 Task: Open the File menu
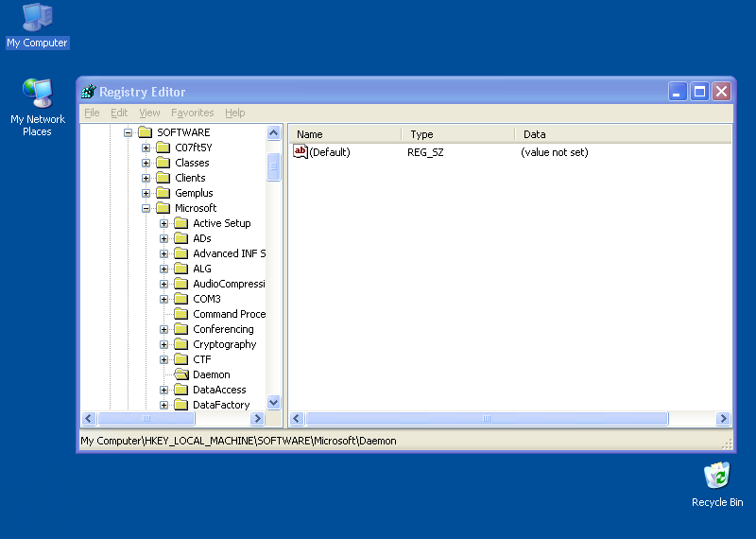tap(92, 113)
